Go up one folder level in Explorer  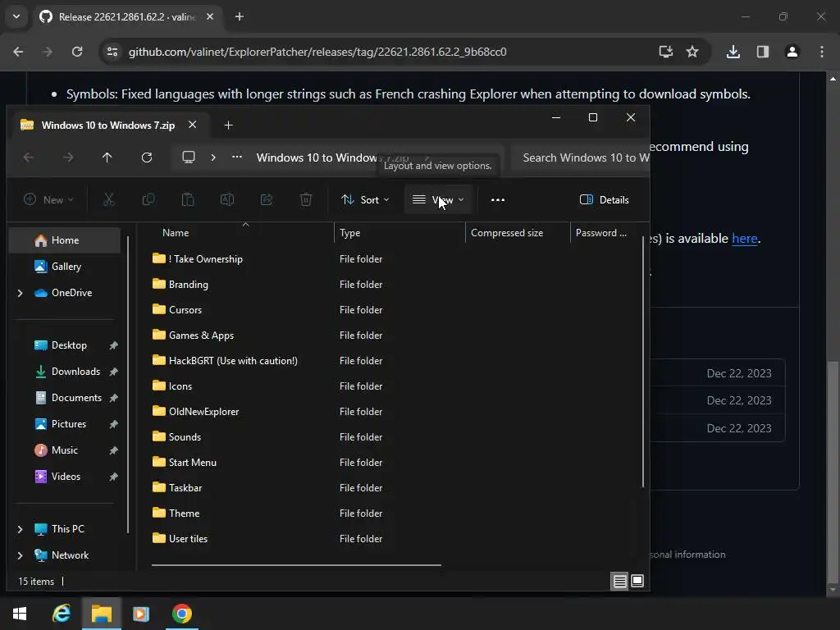click(x=107, y=157)
